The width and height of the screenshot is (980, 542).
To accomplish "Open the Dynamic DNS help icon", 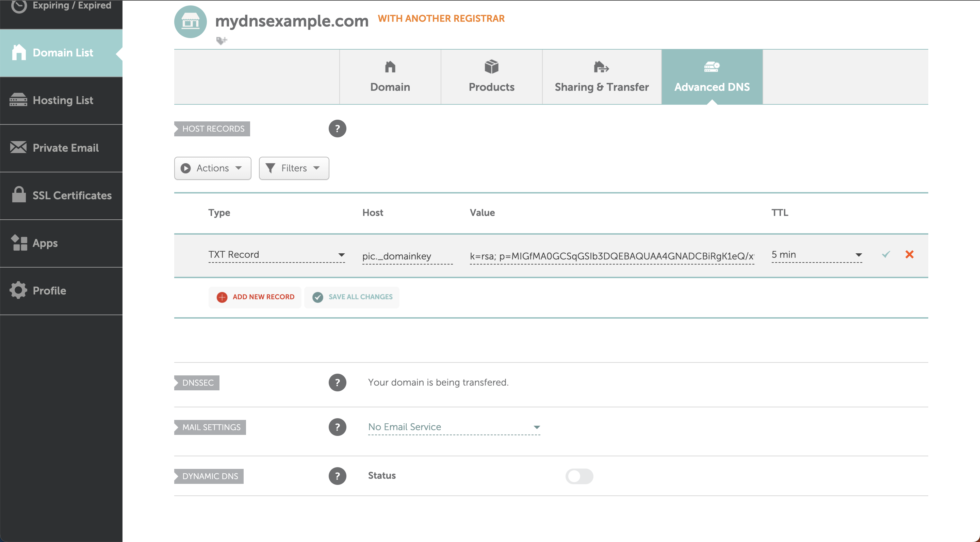I will point(338,476).
